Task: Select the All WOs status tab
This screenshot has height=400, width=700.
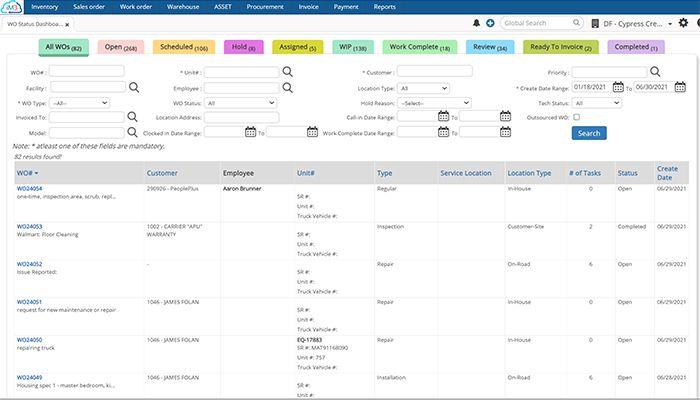Action: point(63,47)
